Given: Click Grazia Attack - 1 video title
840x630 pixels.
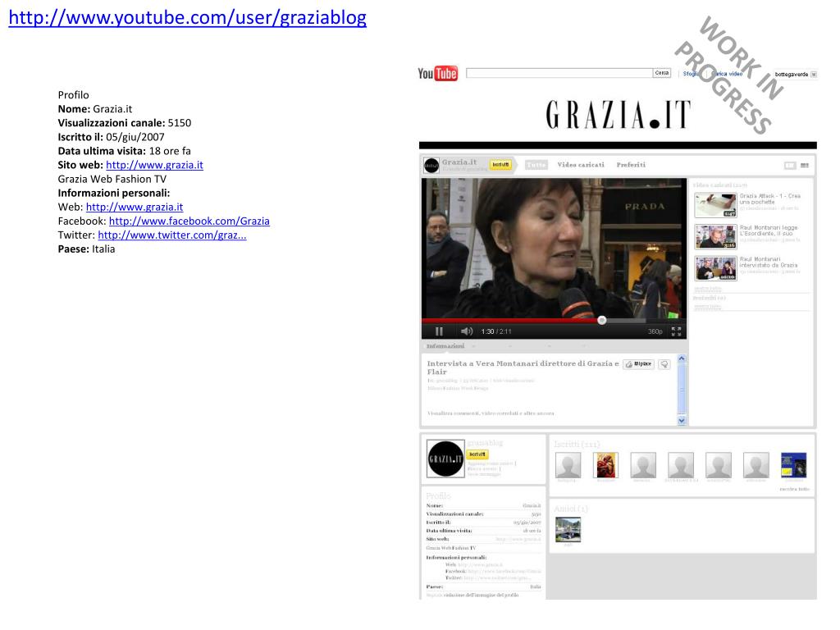Looking at the screenshot, I should 769,199.
